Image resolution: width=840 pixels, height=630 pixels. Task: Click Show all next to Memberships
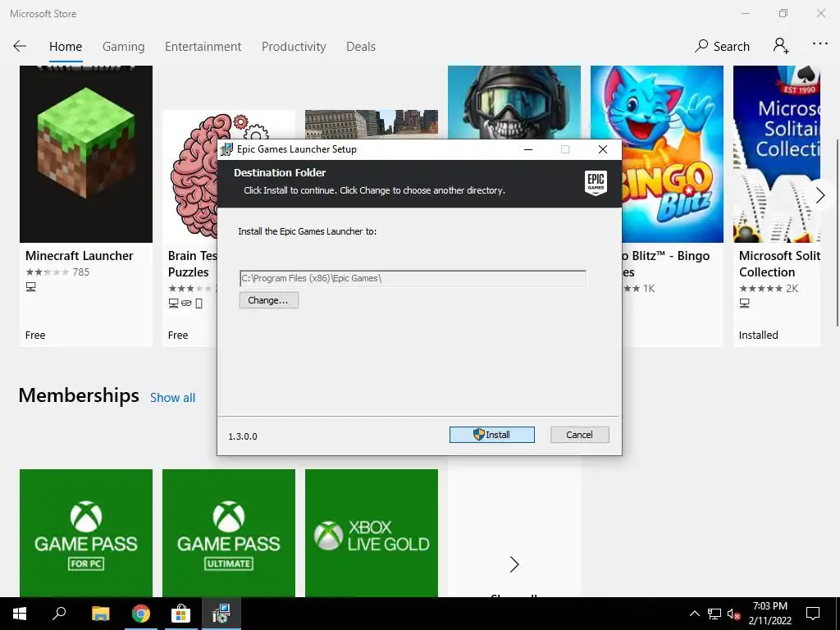coord(172,398)
